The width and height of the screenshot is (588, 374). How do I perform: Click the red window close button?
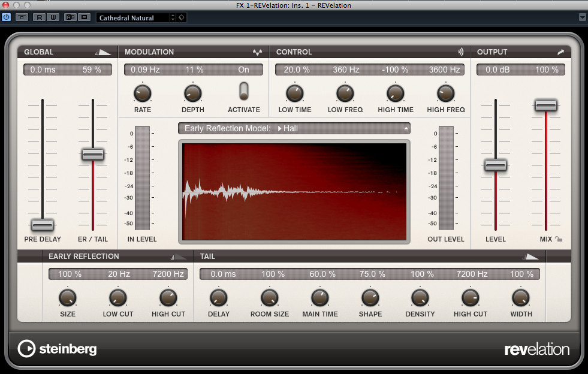pyautogui.click(x=5, y=5)
